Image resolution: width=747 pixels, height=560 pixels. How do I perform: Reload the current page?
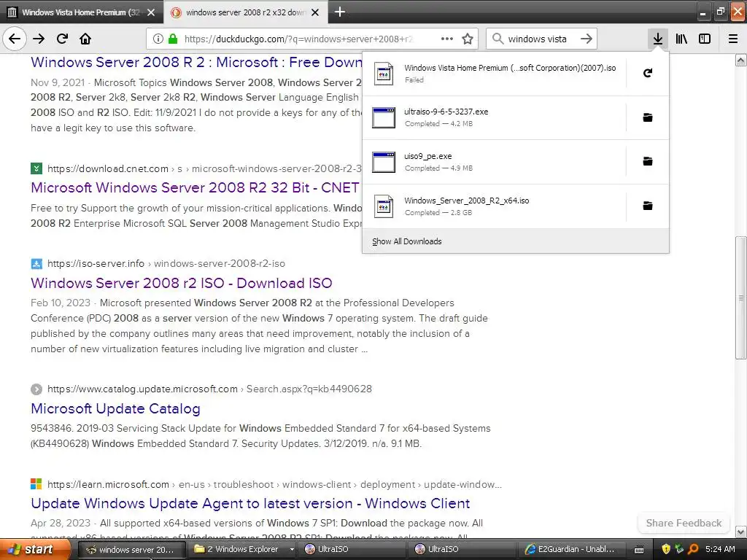click(x=62, y=39)
